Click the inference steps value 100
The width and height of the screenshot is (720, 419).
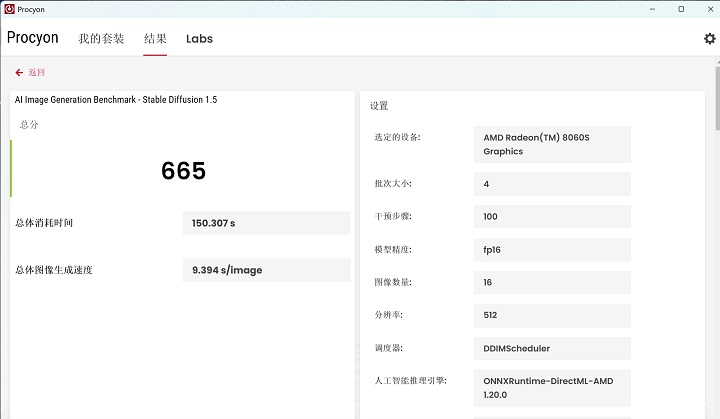tap(552, 216)
